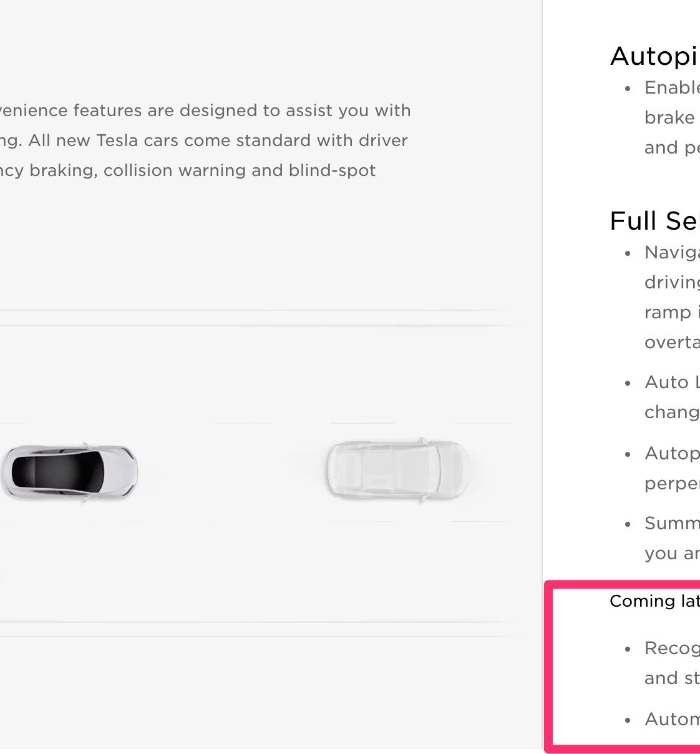Click the 'Enable' bullet under Autopilot
The height and width of the screenshot is (754, 700).
[x=672, y=88]
